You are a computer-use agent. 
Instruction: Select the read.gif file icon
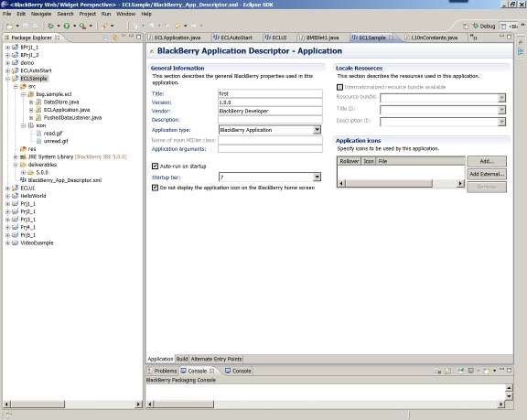click(x=38, y=134)
